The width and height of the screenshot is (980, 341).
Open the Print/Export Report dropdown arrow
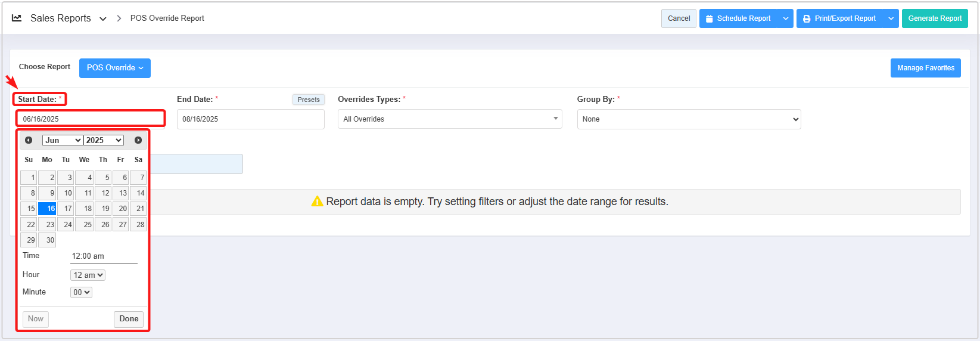[x=891, y=18]
